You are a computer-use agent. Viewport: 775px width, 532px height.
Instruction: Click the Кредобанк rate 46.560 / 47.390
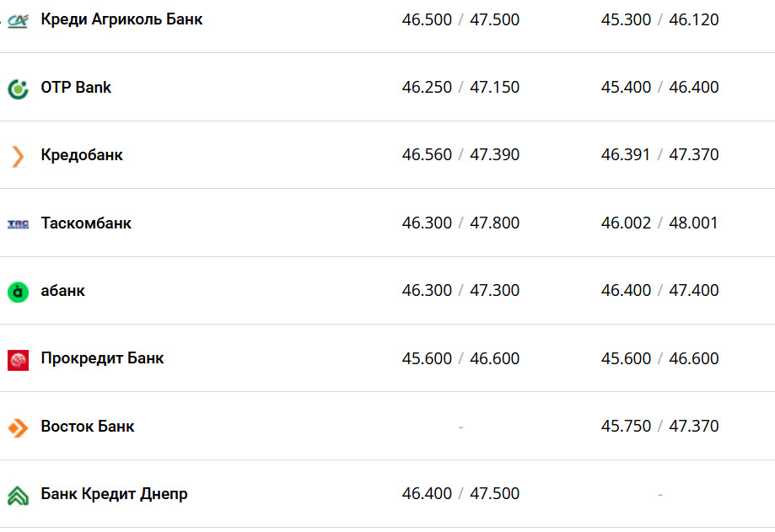tap(460, 155)
